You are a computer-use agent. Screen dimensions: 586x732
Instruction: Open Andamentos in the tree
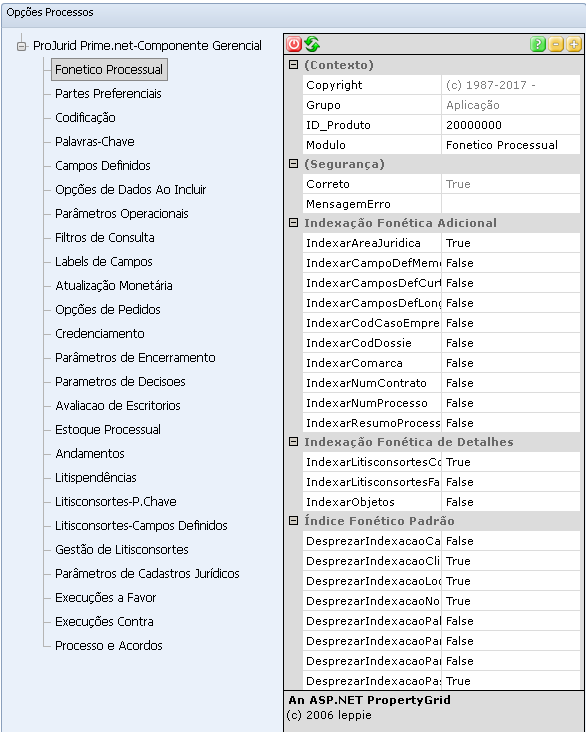(x=90, y=454)
